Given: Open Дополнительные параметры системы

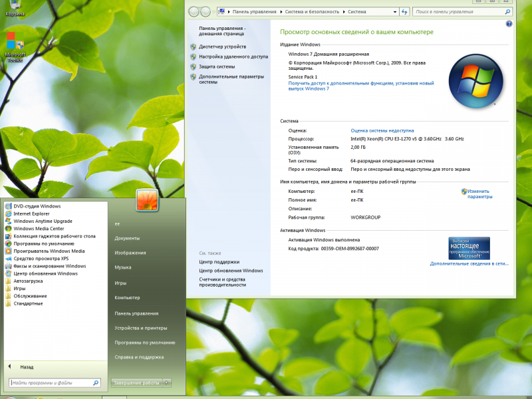Looking at the screenshot, I should [231, 79].
